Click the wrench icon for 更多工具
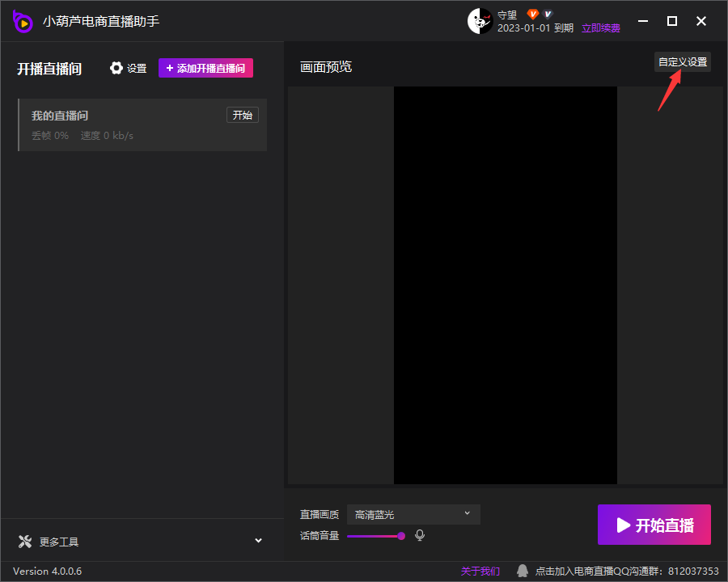 [24, 542]
